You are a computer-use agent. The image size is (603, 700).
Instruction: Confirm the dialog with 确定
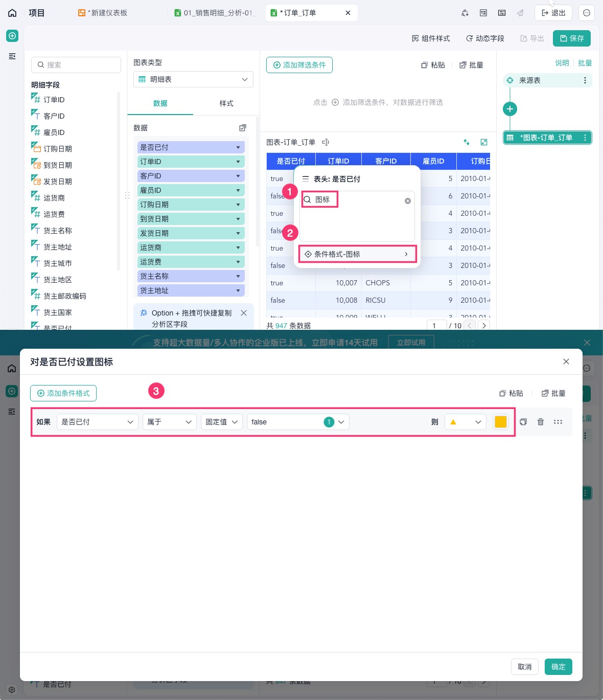[x=559, y=667]
